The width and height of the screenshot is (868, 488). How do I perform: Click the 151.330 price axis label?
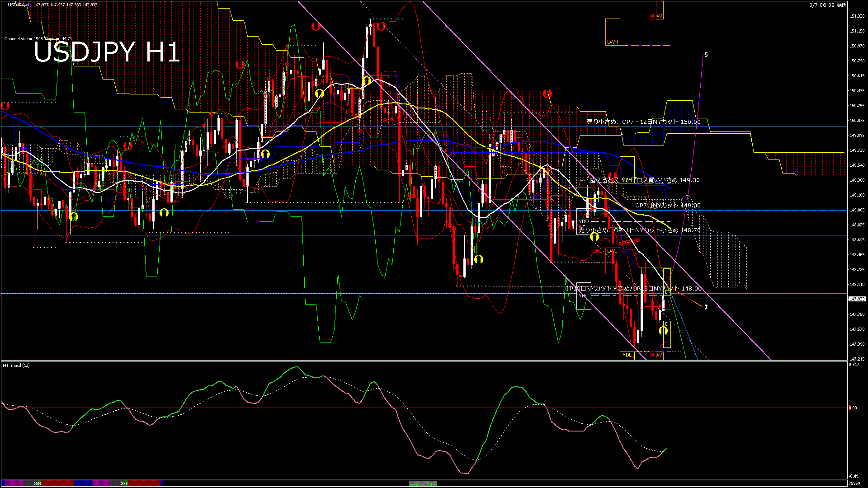tap(857, 16)
